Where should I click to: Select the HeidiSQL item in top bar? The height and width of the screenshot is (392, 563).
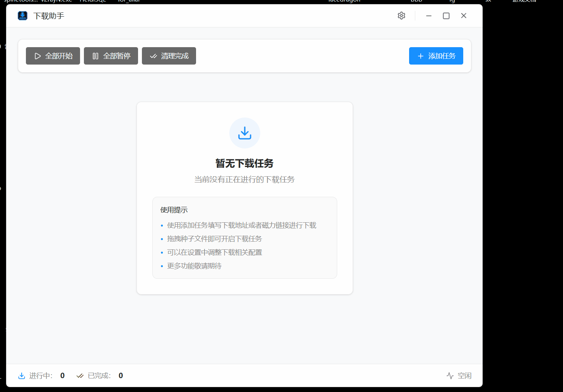(x=93, y=1)
